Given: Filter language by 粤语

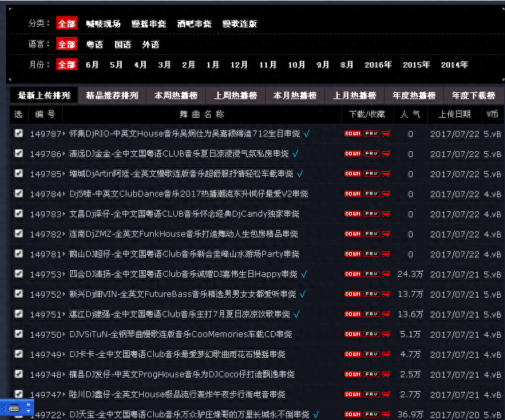Looking at the screenshot, I should pyautogui.click(x=95, y=44).
